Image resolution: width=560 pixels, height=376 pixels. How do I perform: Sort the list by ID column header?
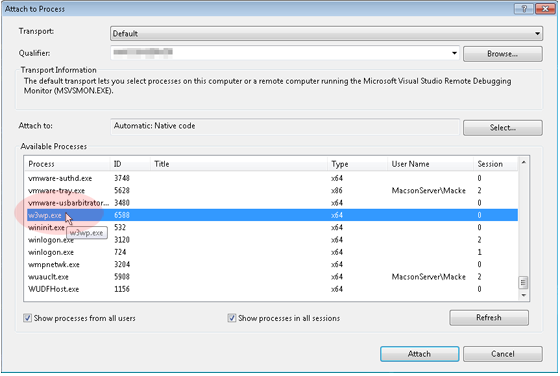130,164
